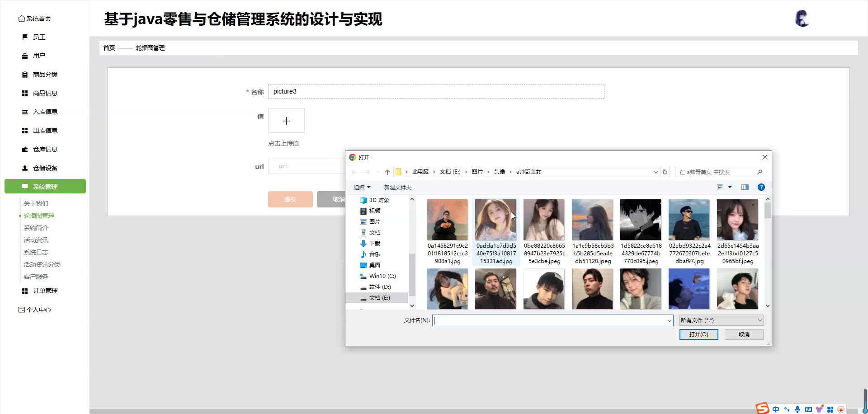The height and width of the screenshot is (414, 868).
Task: Click the 商品信息 grid icon
Action: tap(25, 93)
